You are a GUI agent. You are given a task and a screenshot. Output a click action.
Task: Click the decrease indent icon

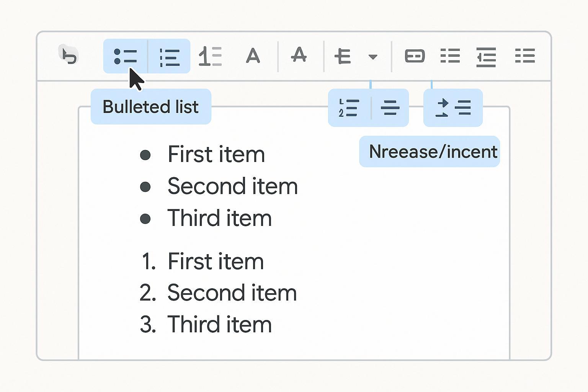pos(486,57)
